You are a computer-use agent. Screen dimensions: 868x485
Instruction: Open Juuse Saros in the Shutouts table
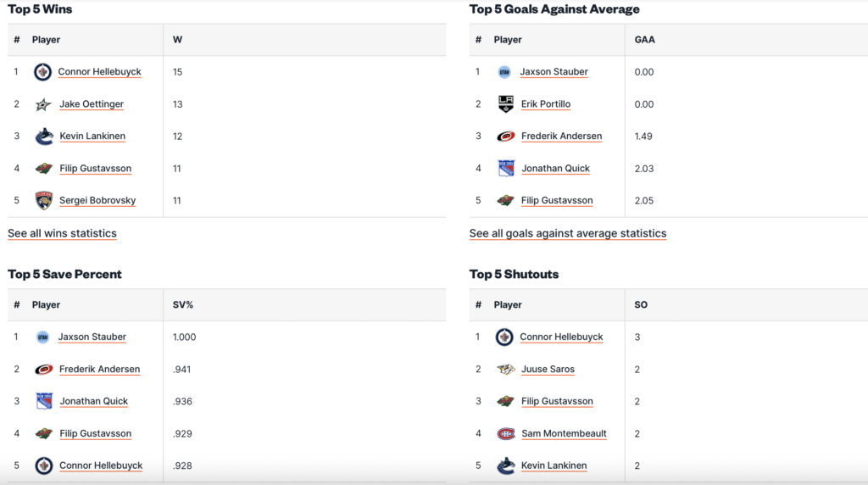548,370
